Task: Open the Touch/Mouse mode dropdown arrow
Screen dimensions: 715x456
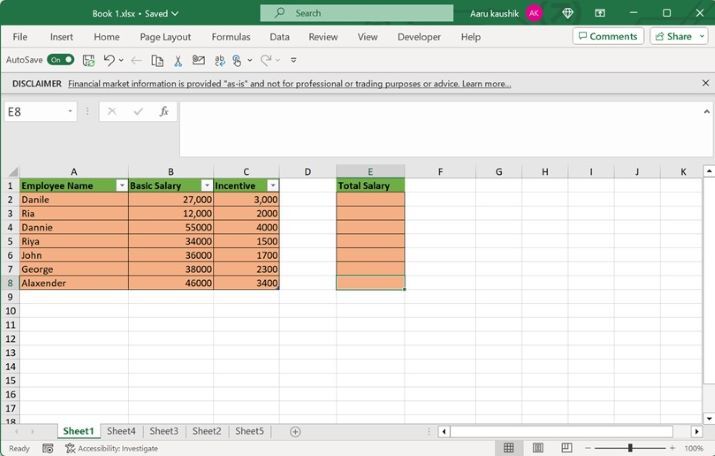Action: (x=250, y=60)
